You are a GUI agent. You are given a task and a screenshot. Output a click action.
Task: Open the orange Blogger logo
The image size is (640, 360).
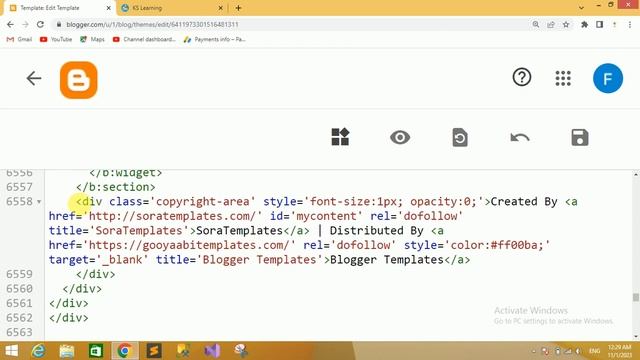click(79, 80)
